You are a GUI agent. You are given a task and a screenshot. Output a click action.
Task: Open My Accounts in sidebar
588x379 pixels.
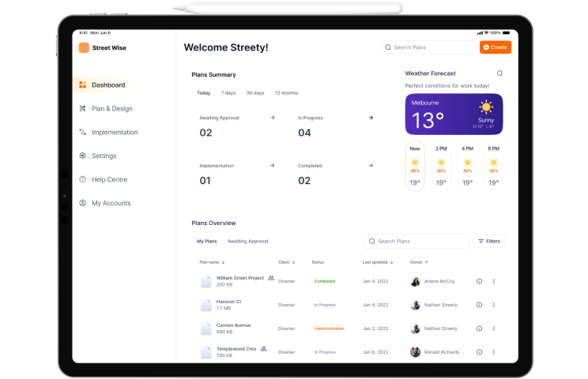click(x=111, y=203)
